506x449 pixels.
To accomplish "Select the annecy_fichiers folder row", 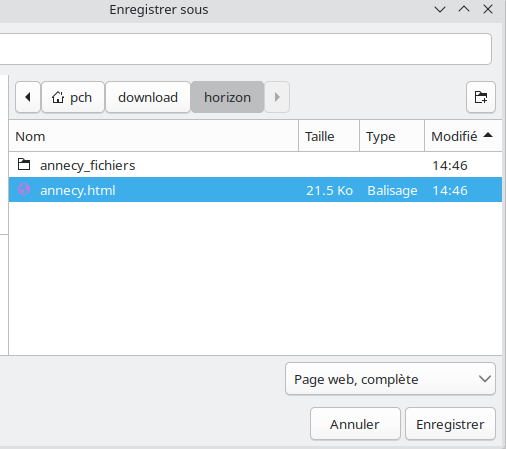I will pos(255,165).
